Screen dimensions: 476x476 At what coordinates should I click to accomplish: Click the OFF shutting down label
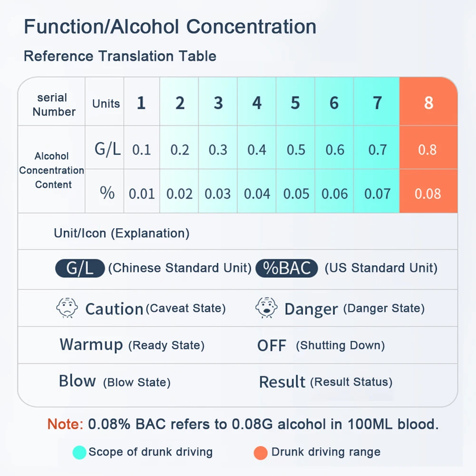272,345
